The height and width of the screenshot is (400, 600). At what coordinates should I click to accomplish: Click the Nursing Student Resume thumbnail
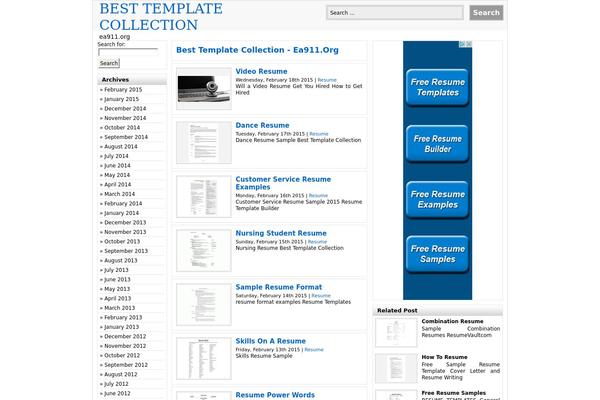(x=204, y=251)
